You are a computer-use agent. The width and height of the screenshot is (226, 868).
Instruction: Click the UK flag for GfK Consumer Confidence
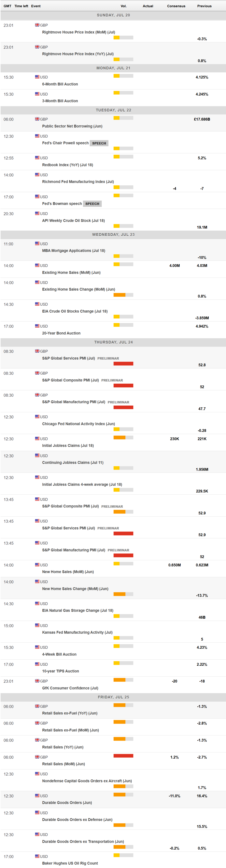(37, 681)
